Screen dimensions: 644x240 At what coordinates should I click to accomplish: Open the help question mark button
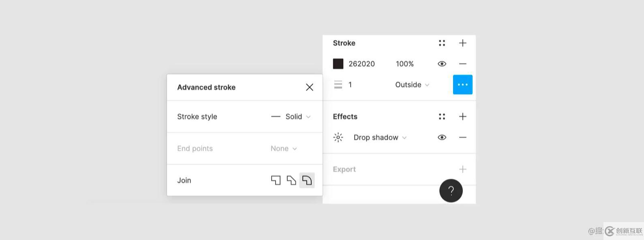(451, 190)
